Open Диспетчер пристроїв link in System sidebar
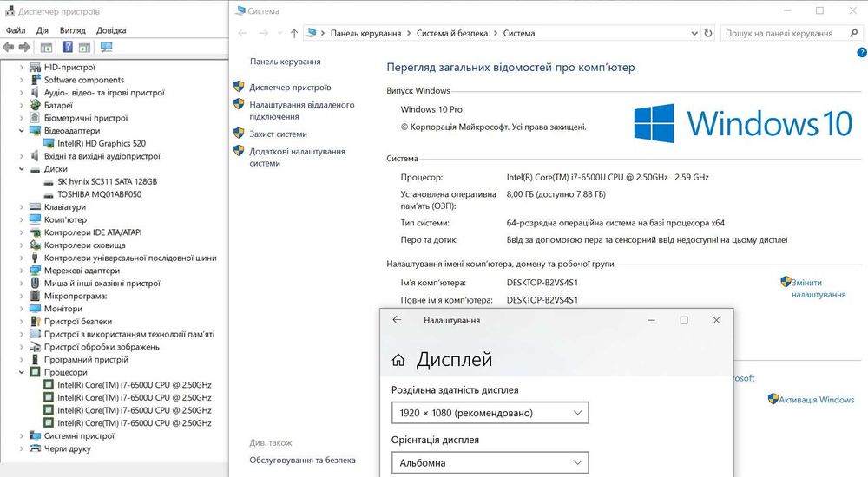This screenshot has width=868, height=477. pos(290,87)
